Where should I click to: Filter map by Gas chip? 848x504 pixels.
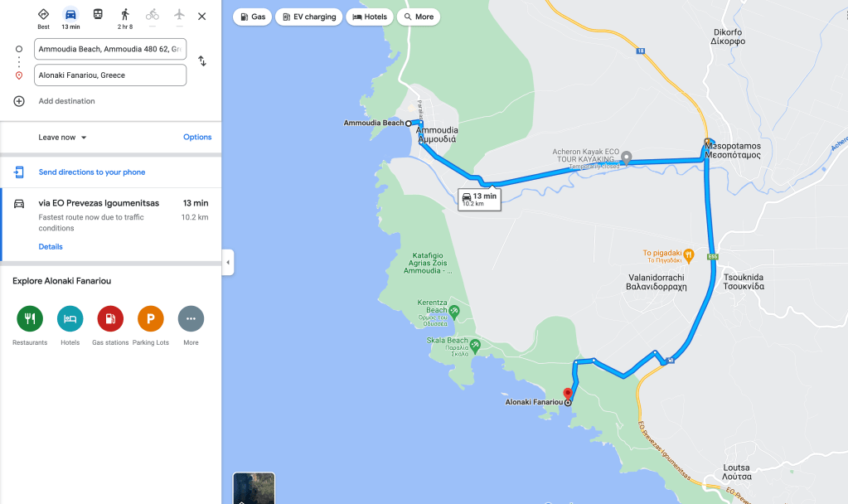pos(253,17)
